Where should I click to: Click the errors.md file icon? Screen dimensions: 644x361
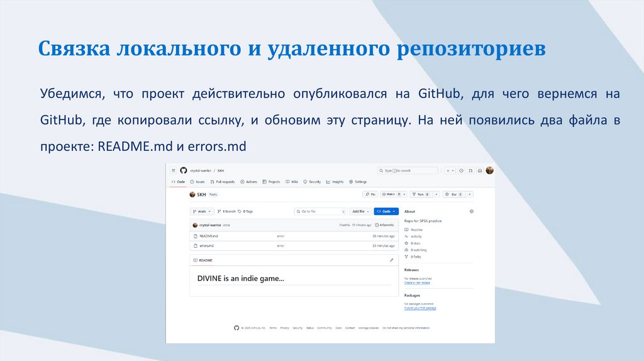coord(196,246)
